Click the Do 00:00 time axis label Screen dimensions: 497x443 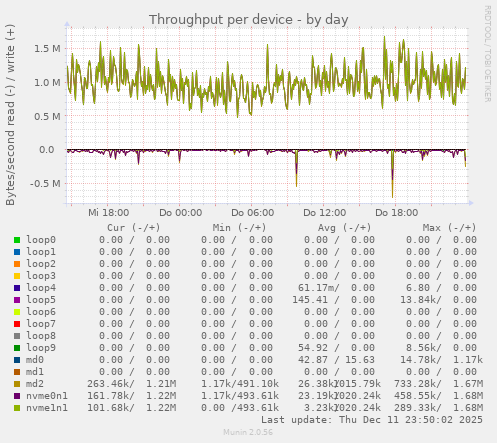[180, 213]
